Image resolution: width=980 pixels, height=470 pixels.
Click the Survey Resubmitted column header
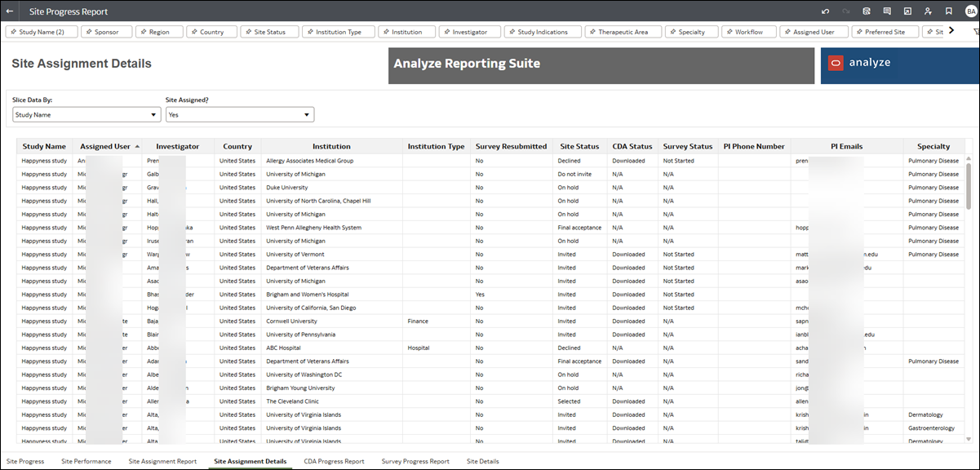coord(511,147)
